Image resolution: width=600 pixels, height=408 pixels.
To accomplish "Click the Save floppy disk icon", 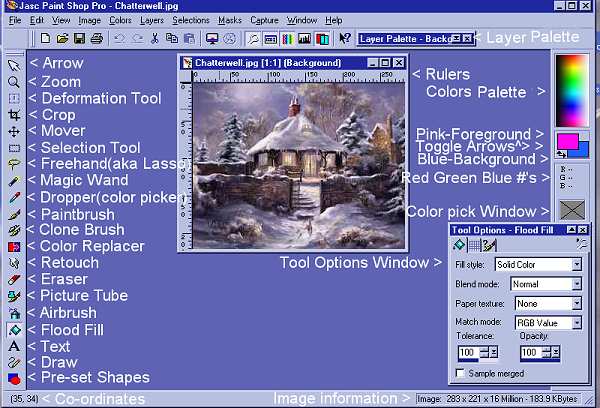I will tap(79, 38).
